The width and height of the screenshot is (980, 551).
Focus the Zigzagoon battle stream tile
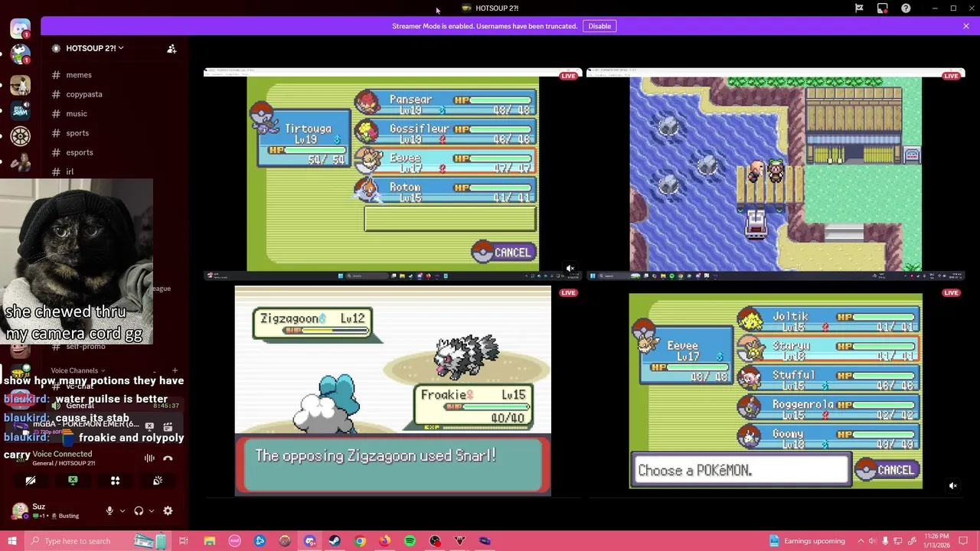[x=393, y=391]
